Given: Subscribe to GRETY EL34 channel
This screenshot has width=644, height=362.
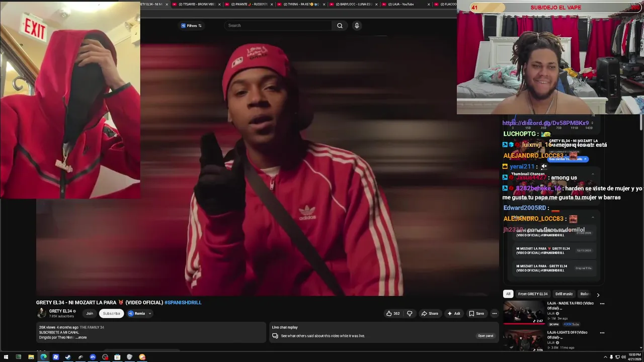Looking at the screenshot, I should click(x=111, y=313).
